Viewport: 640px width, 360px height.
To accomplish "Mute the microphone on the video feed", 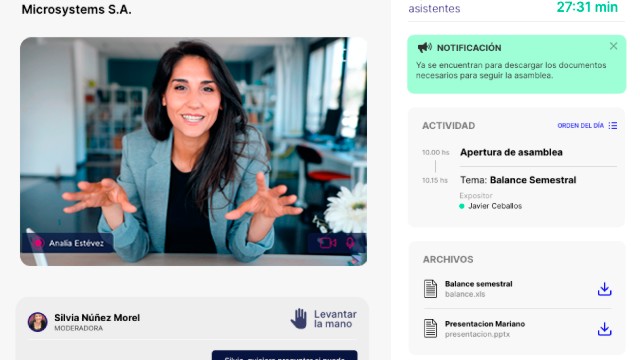I will 350,243.
